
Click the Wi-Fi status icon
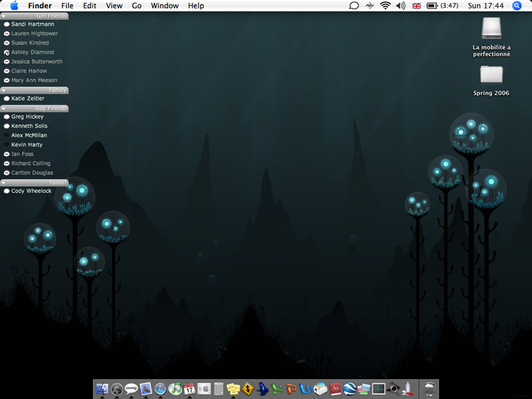pyautogui.click(x=385, y=6)
